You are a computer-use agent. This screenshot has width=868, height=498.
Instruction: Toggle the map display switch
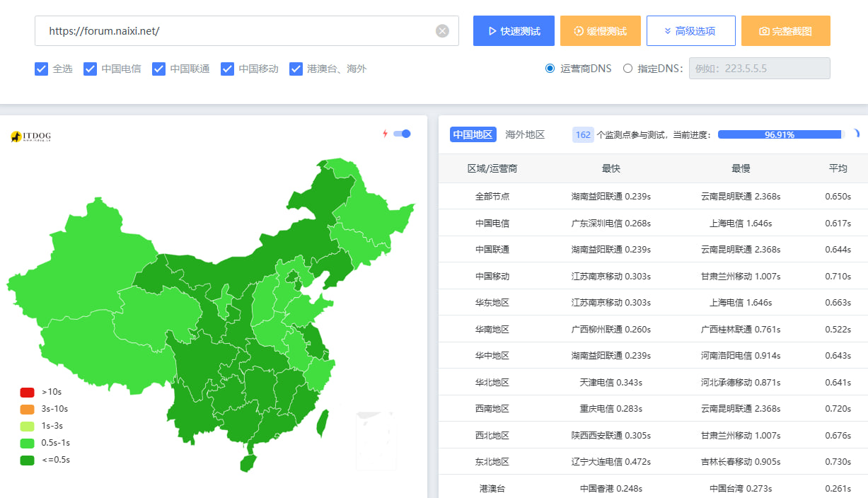[x=402, y=134]
